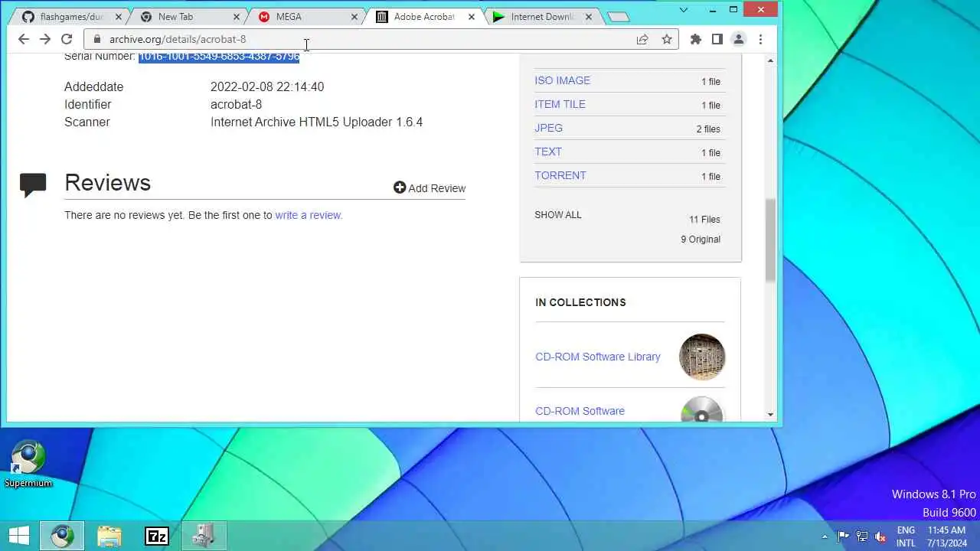Image resolution: width=980 pixels, height=551 pixels.
Task: Open the tab search dropdown arrow
Action: point(684,10)
